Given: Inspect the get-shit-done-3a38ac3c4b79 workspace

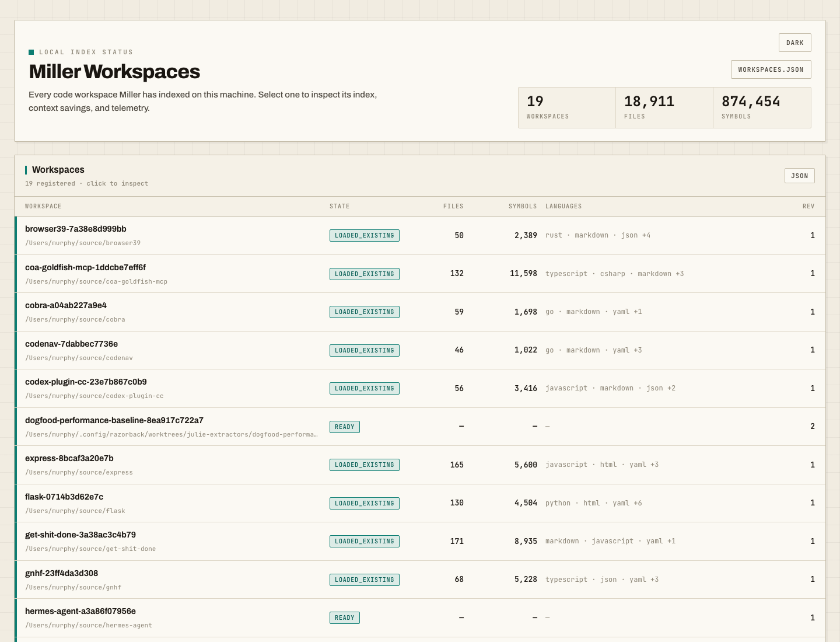Looking at the screenshot, I should (x=420, y=542).
